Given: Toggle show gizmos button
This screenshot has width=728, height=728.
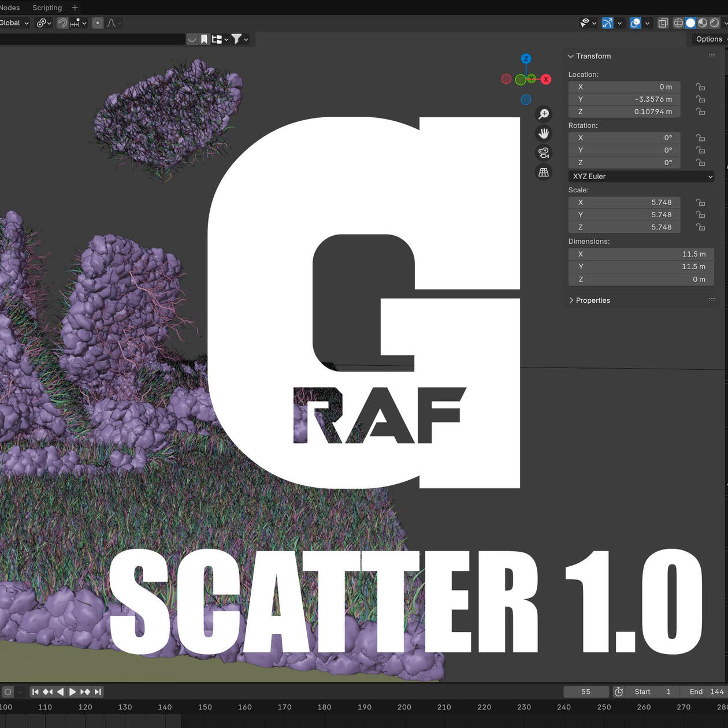Looking at the screenshot, I should pyautogui.click(x=607, y=23).
